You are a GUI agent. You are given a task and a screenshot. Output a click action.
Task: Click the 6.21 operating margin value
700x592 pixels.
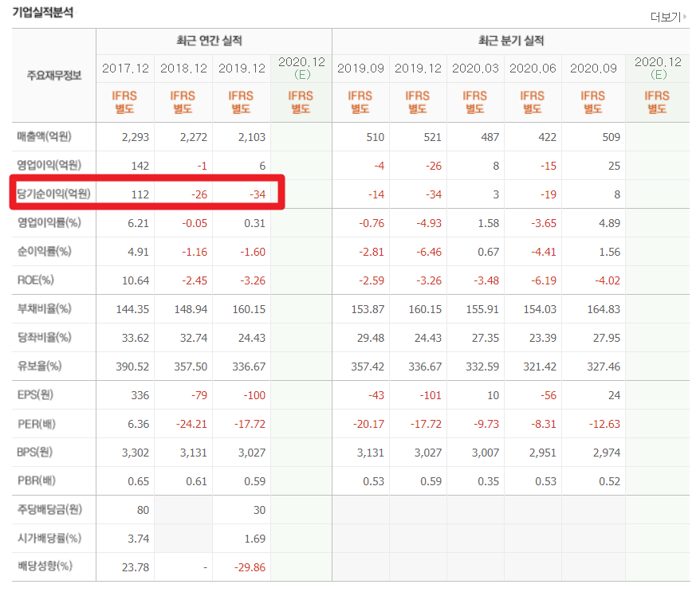(139, 223)
